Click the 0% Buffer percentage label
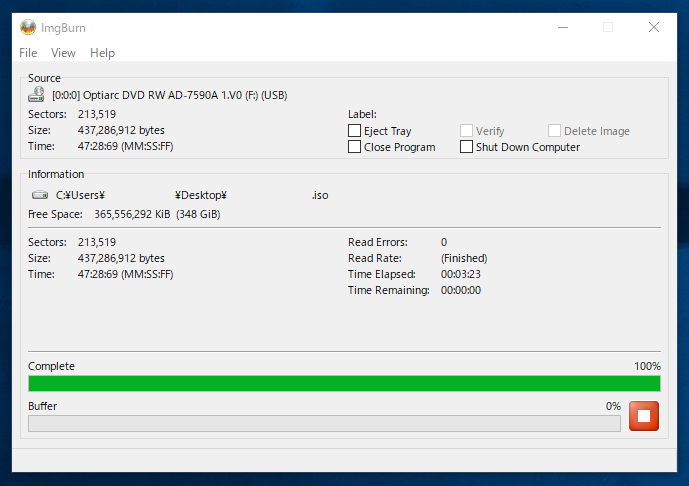The image size is (689, 486). pos(613,406)
